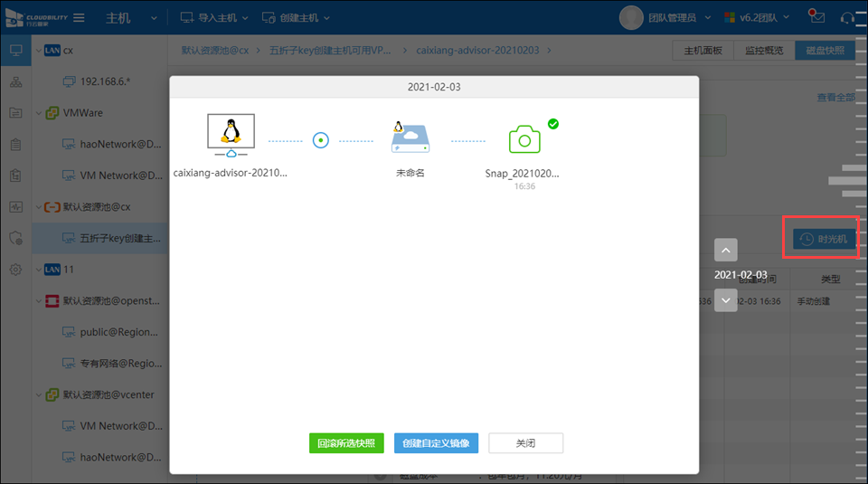Select 192.168.6.* in the network tree

click(105, 81)
